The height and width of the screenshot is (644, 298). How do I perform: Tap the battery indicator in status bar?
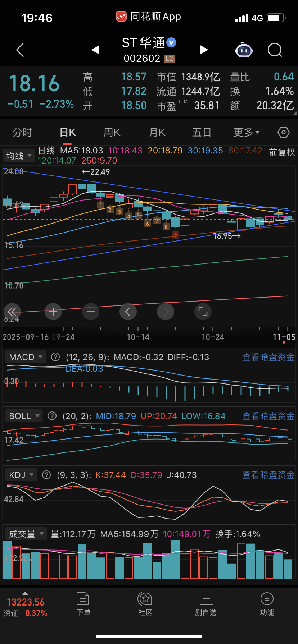(x=276, y=18)
